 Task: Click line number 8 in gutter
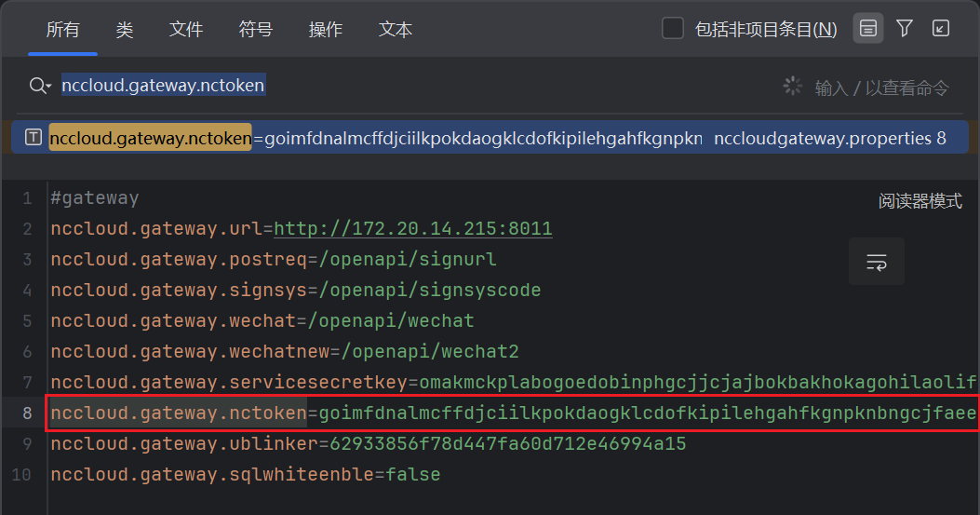[27, 413]
